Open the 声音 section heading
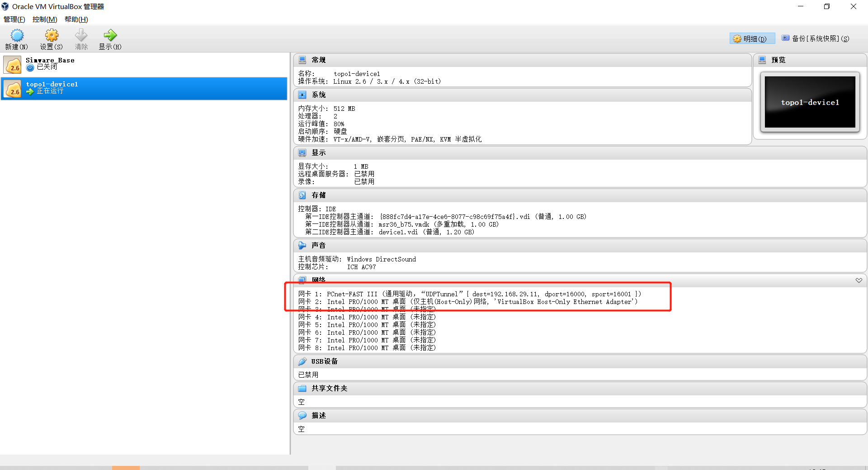The width and height of the screenshot is (868, 470). point(318,245)
